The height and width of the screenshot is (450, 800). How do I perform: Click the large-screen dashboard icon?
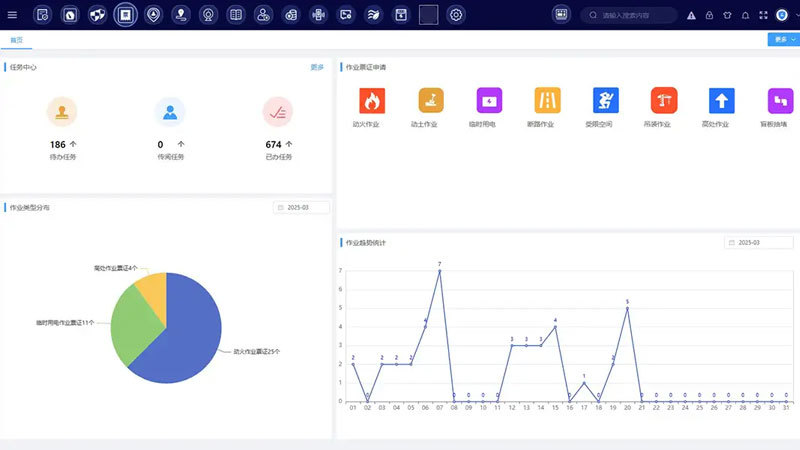click(x=561, y=15)
